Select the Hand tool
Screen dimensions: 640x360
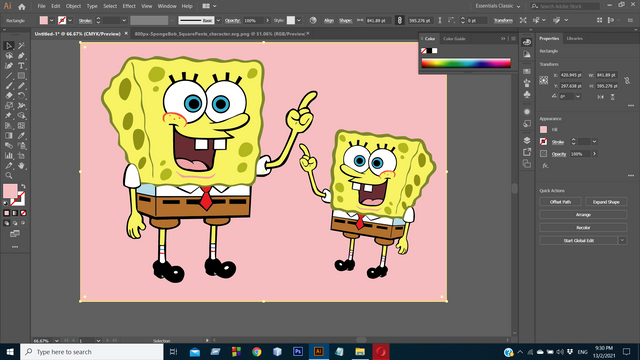click(21, 166)
